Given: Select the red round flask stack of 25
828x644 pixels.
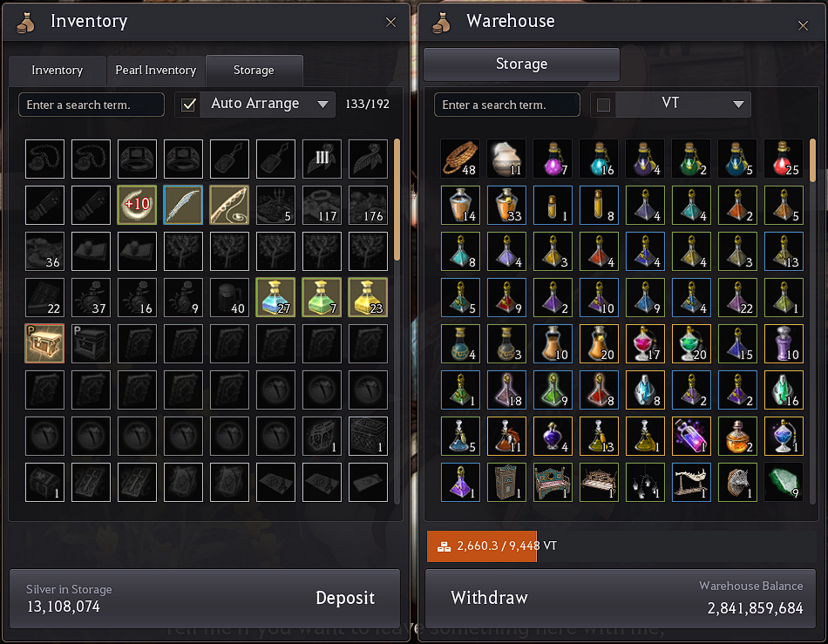Looking at the screenshot, I should (x=784, y=159).
